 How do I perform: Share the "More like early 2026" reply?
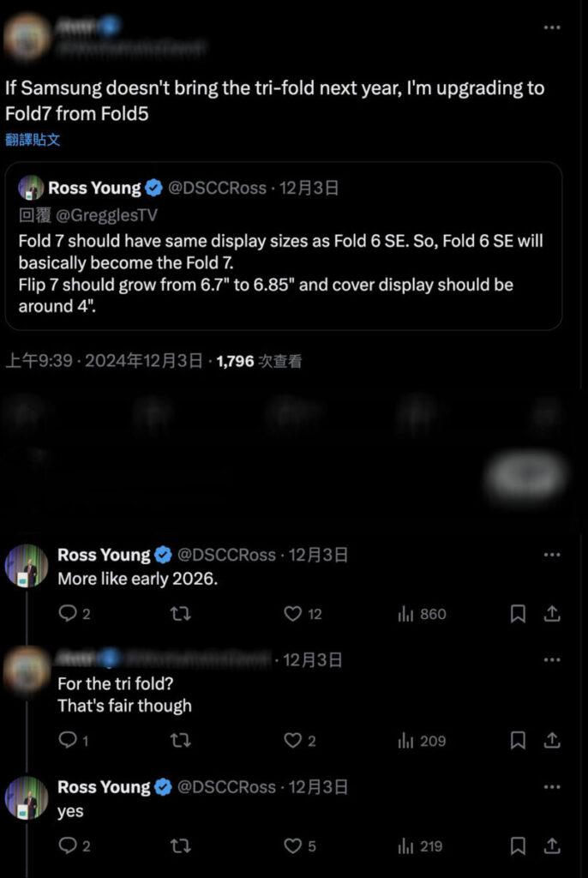click(553, 614)
